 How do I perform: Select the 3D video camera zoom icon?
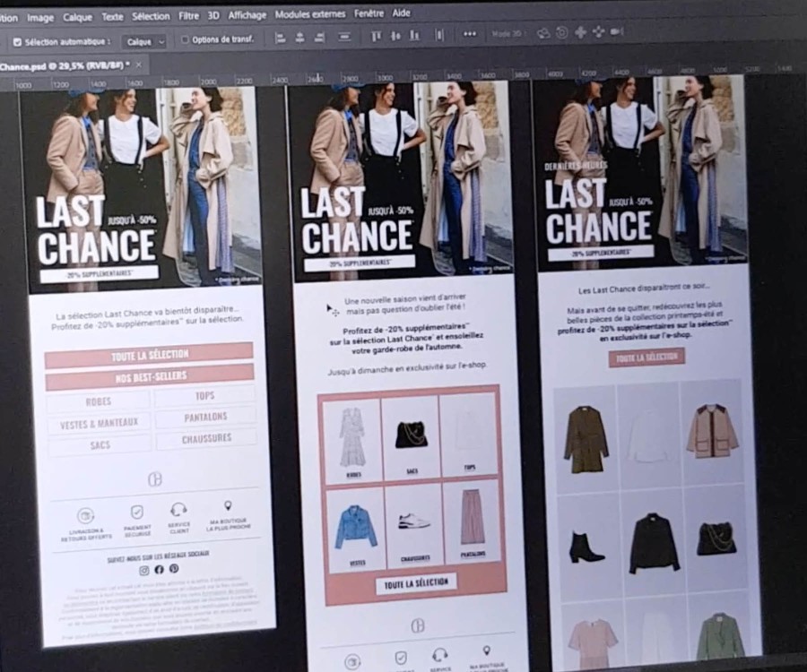tap(617, 31)
